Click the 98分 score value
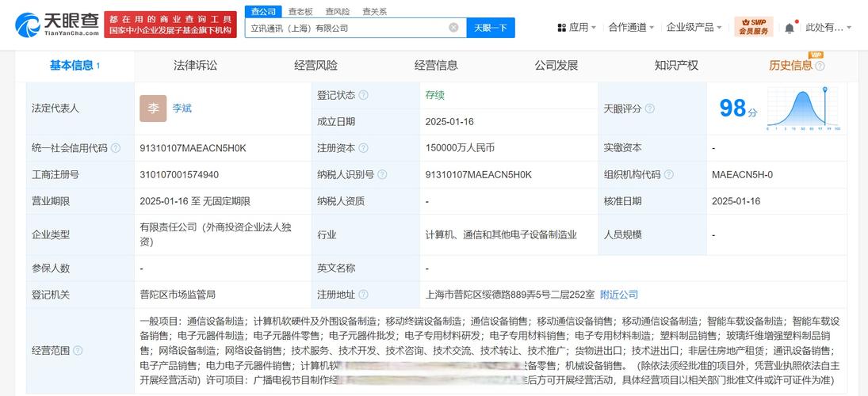Viewport: 868px width, 396px height. (x=737, y=109)
